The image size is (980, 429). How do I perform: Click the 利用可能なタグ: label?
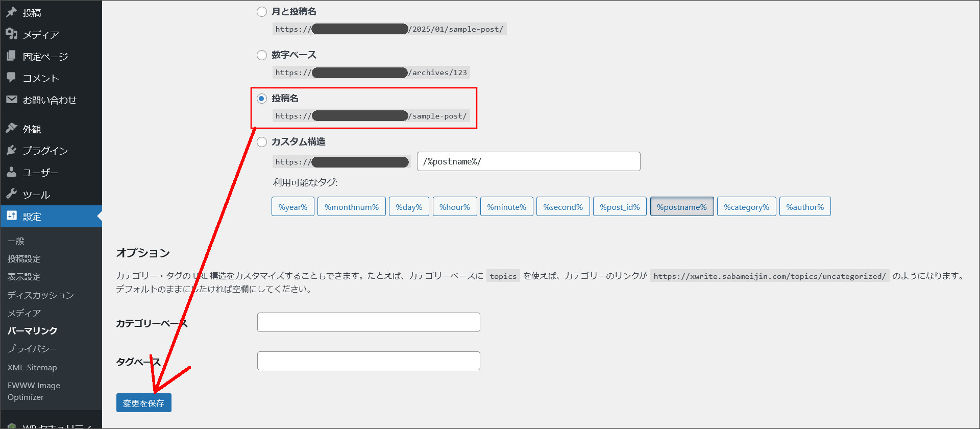click(305, 182)
